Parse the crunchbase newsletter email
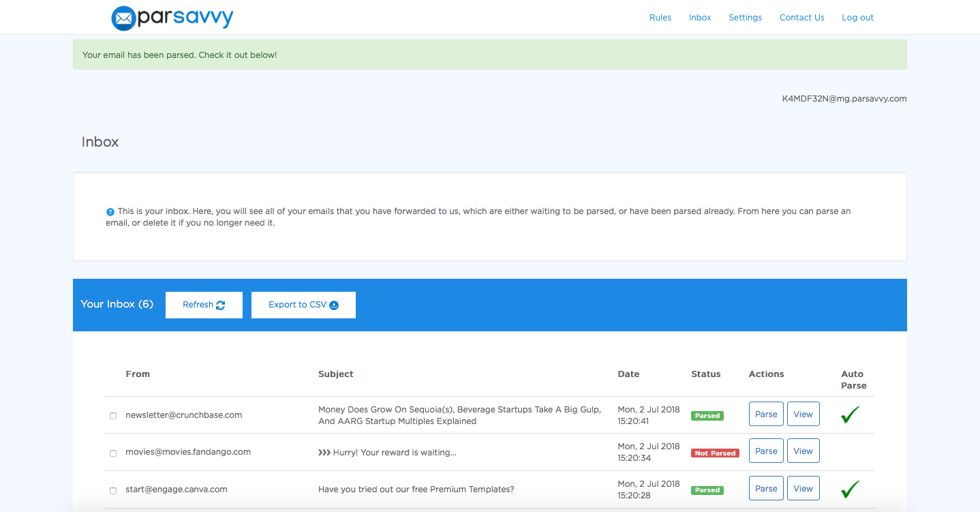Viewport: 980px width, 512px height. (766, 414)
